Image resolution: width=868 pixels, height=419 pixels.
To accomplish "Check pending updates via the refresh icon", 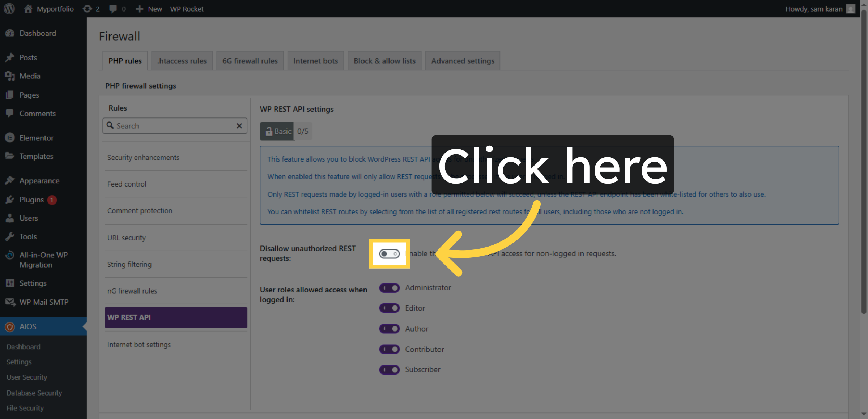I will [87, 9].
